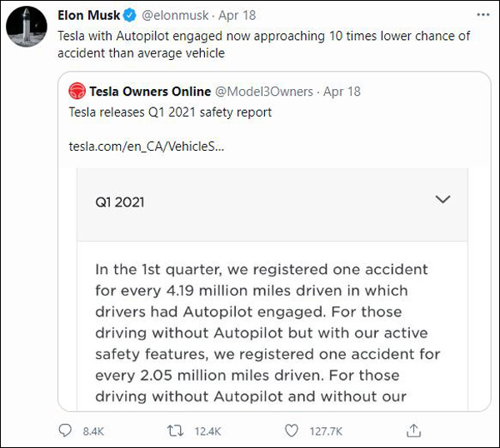The height and width of the screenshot is (448, 500).
Task: Click the Tesla Owners Online red avatar icon
Action: (x=77, y=91)
